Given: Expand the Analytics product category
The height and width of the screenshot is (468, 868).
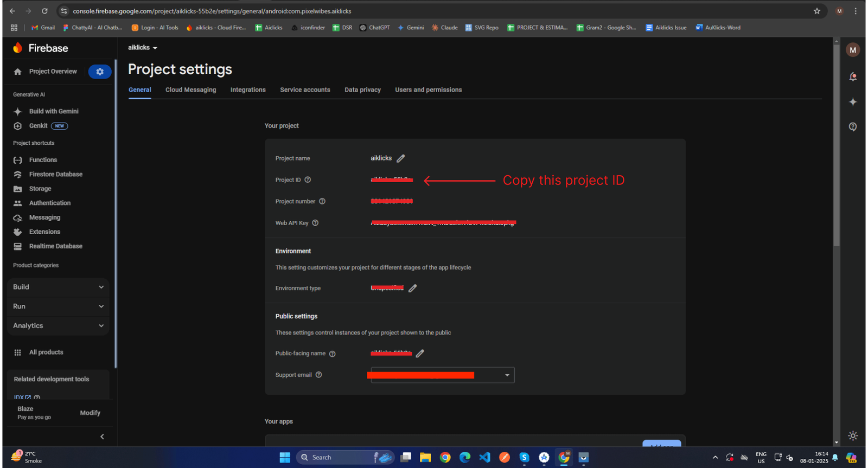Looking at the screenshot, I should tap(58, 326).
